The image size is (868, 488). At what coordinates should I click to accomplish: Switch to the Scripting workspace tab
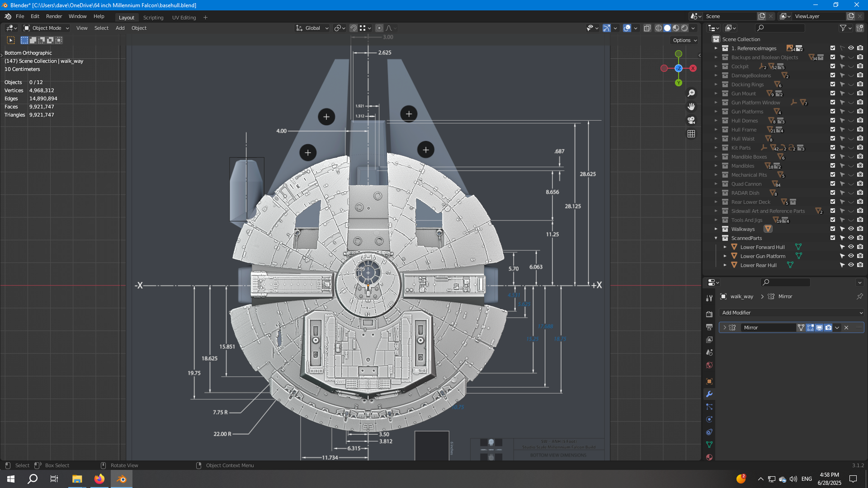coord(153,18)
